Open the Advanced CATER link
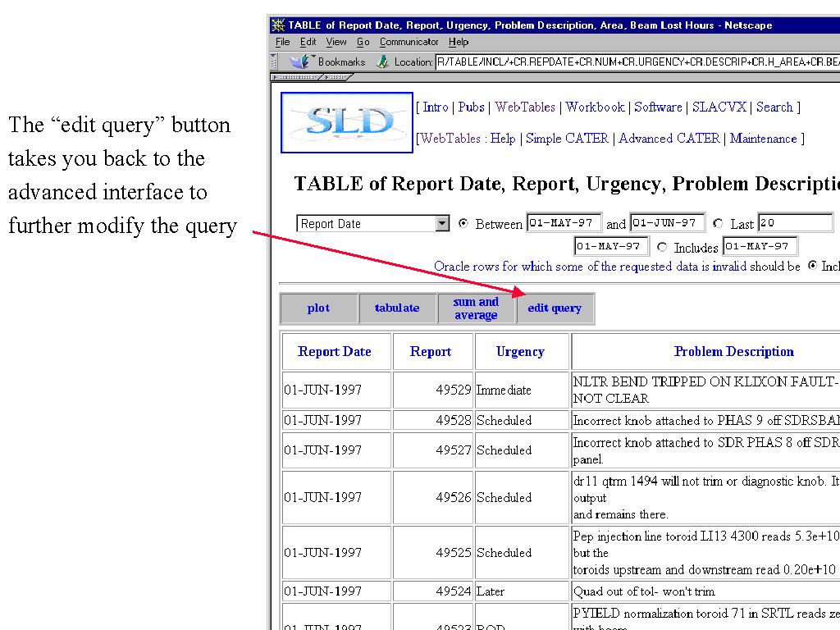 [x=669, y=139]
